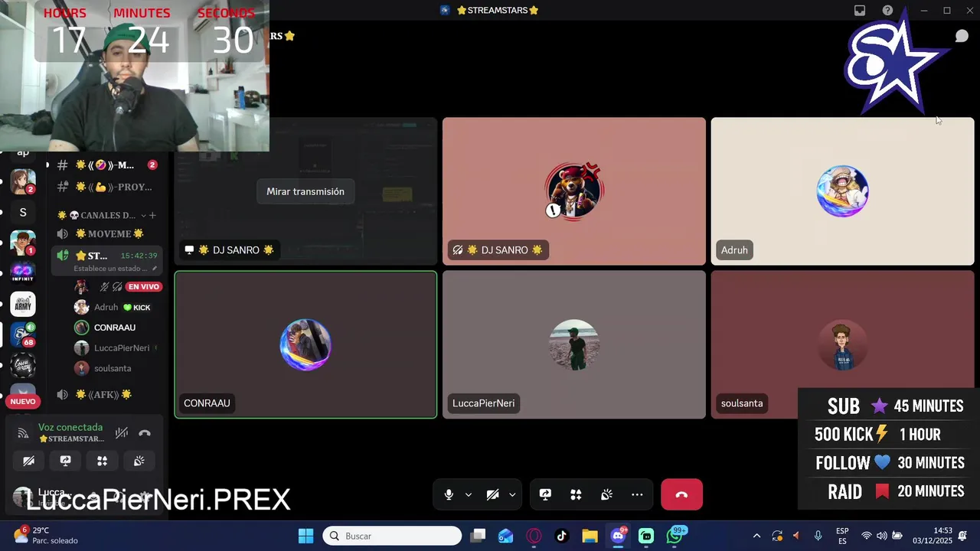Image resolution: width=980 pixels, height=551 pixels.
Task: Click the Mirar transmisión button
Action: click(305, 191)
